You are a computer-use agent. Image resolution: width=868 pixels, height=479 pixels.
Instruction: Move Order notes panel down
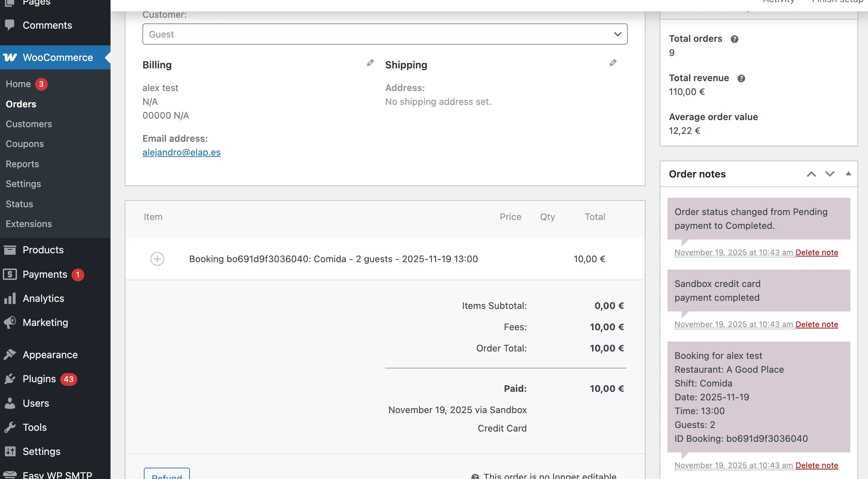pos(830,174)
